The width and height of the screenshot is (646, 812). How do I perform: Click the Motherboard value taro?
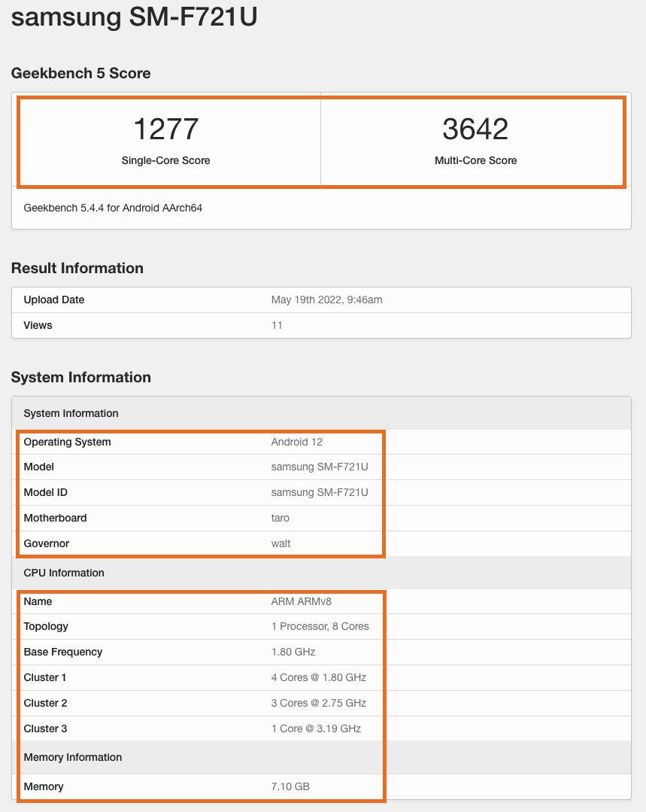(x=280, y=518)
